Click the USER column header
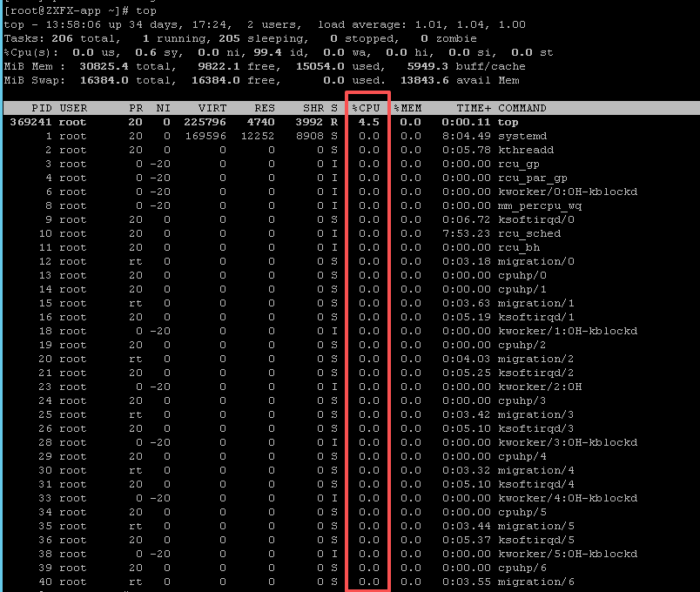The height and width of the screenshot is (592, 700). coord(73,108)
